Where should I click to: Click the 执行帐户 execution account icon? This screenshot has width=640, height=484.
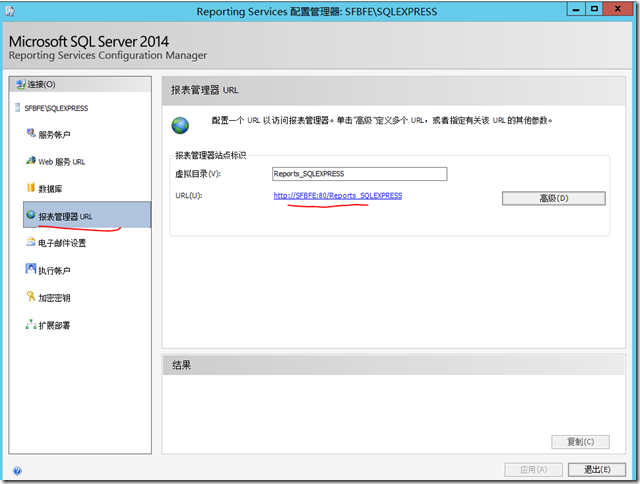31,269
